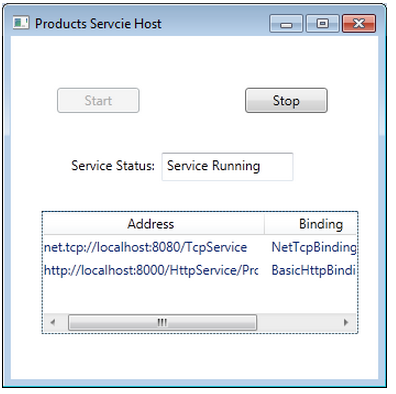The image size is (396, 394).
Task: Click the Service Running status field
Action: pyautogui.click(x=227, y=167)
